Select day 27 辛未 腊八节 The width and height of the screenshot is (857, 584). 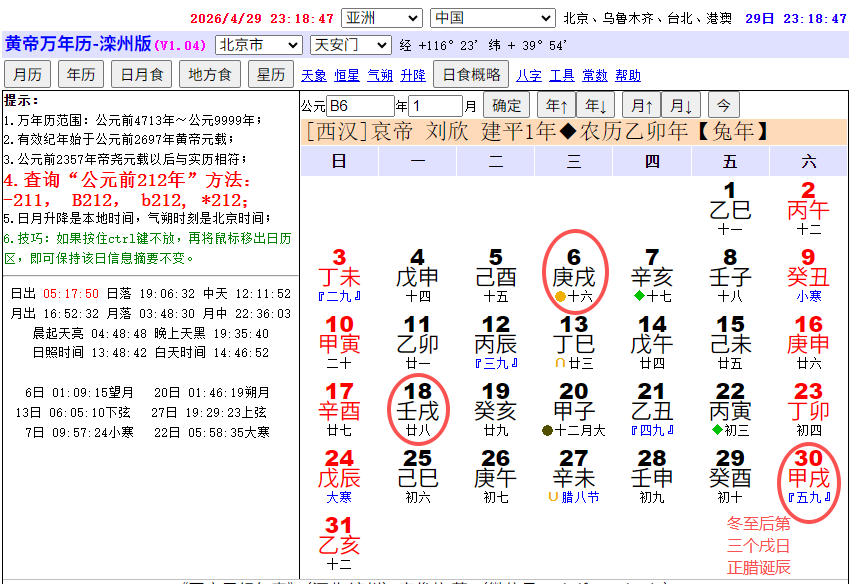coord(574,477)
